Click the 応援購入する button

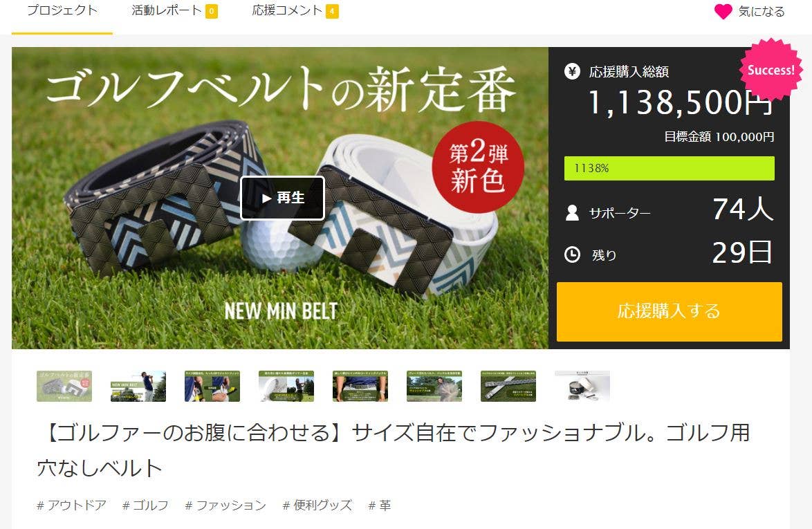pos(669,312)
